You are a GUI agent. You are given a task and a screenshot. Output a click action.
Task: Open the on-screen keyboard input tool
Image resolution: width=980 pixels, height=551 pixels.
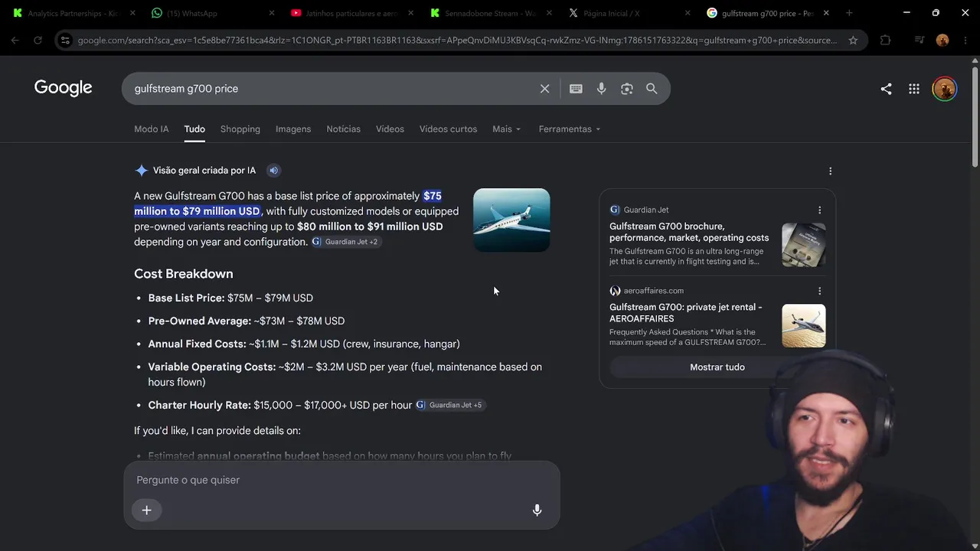[576, 89]
